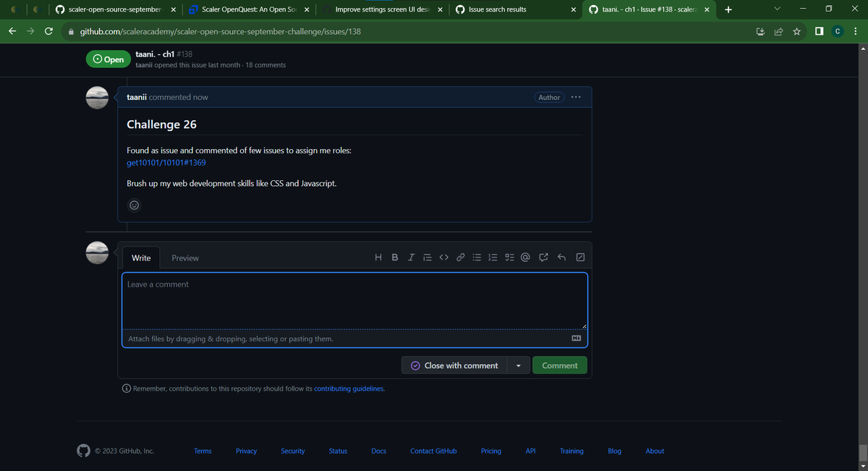The width and height of the screenshot is (868, 471).
Task: Toggle the browser side panel
Action: tap(819, 32)
